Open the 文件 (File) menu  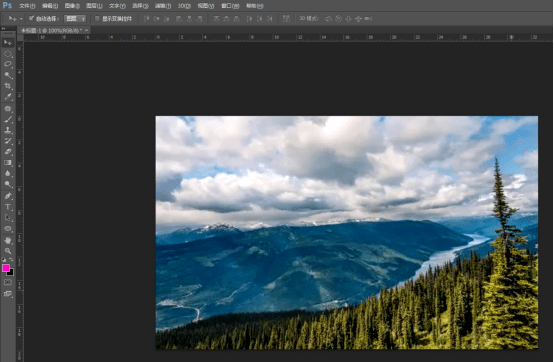tap(27, 6)
